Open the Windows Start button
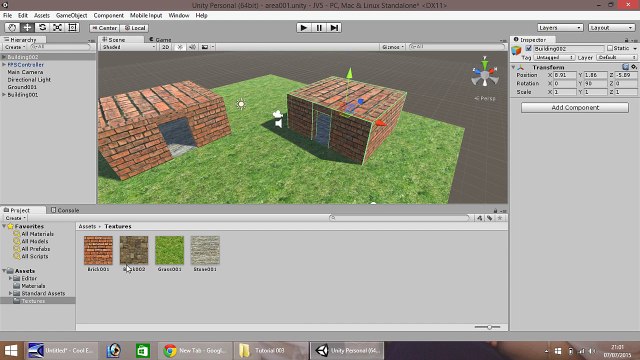The width and height of the screenshot is (640, 360). point(11,351)
